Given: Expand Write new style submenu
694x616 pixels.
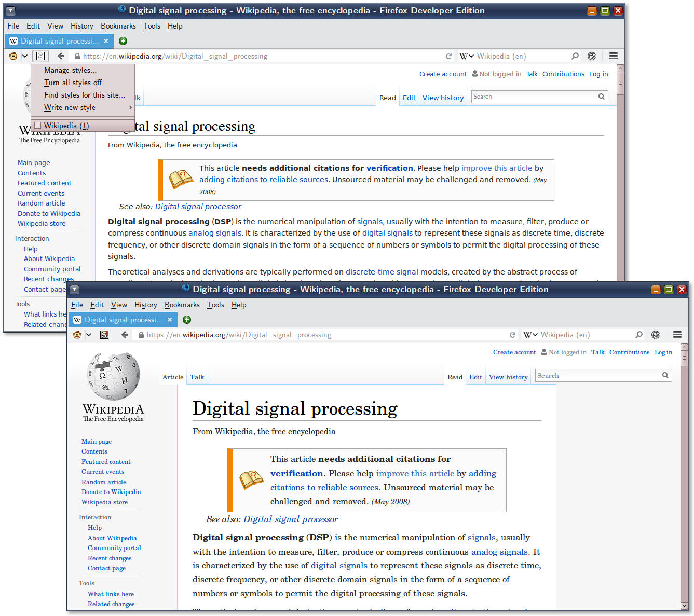Looking at the screenshot, I should pyautogui.click(x=83, y=107).
